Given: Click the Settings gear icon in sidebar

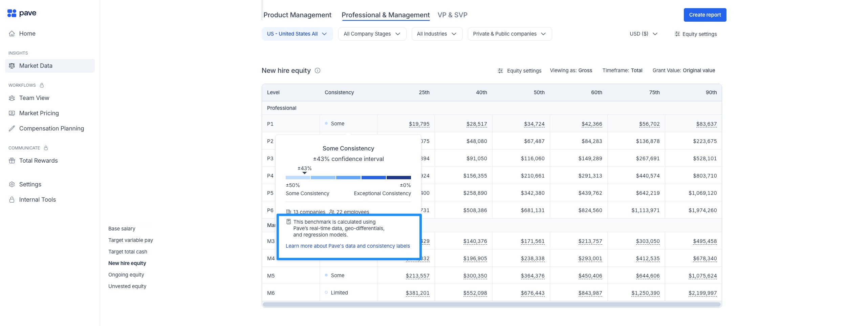Looking at the screenshot, I should pyautogui.click(x=12, y=184).
